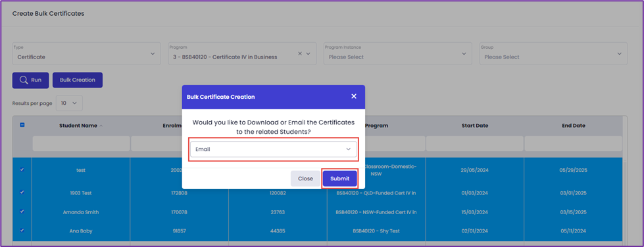Uncheck the 1903 Test row checkbox
The image size is (644, 247).
(x=22, y=192)
